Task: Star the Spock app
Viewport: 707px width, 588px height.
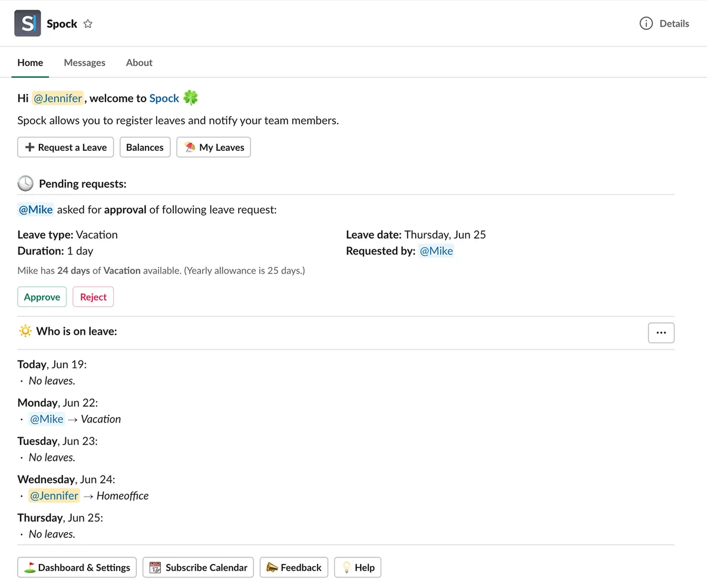Action: point(88,24)
